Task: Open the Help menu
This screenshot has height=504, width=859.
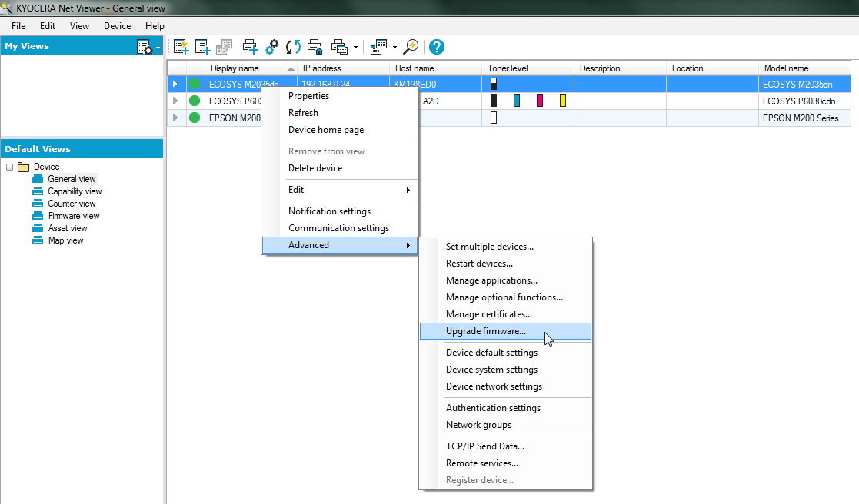Action: coord(155,25)
